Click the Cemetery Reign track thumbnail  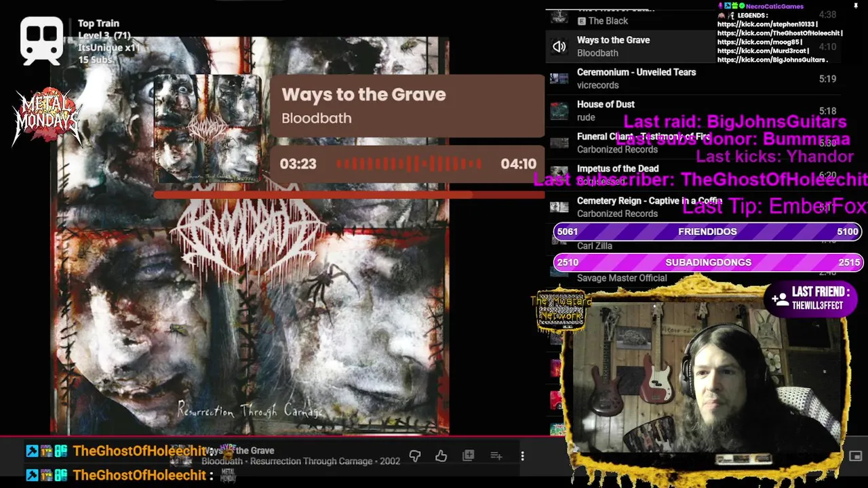click(559, 207)
